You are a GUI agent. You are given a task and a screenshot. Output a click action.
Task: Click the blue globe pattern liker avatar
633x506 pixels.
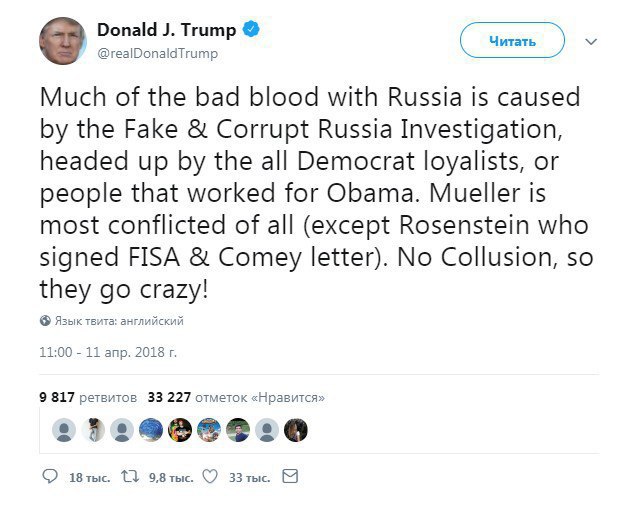click(x=151, y=430)
